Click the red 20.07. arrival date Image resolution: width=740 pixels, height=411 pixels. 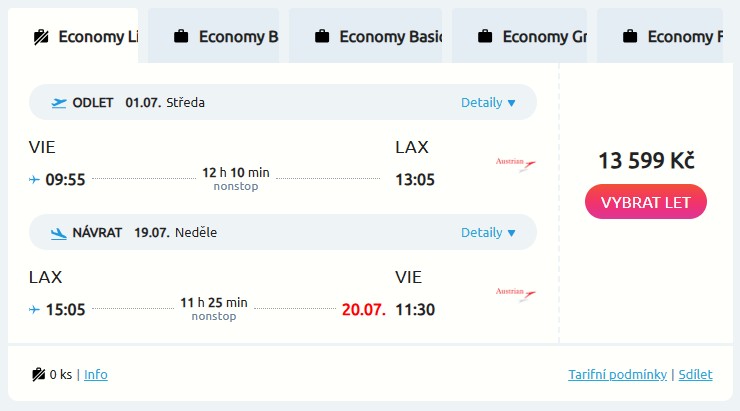point(364,309)
